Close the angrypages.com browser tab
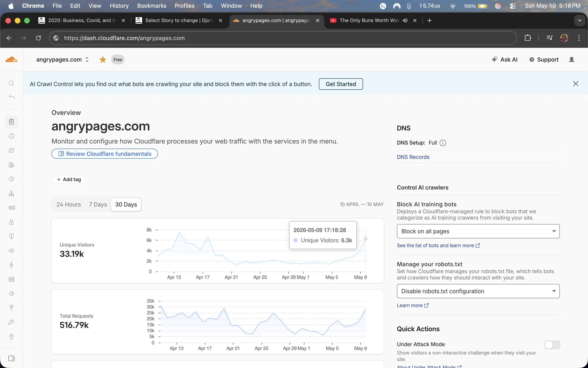 click(317, 20)
